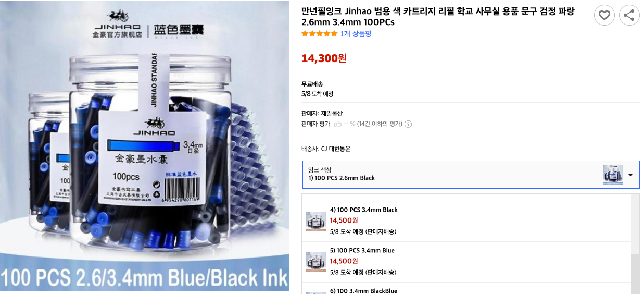The image size is (644, 294).
Task: Click the heart wishlist icon
Action: pos(604,15)
